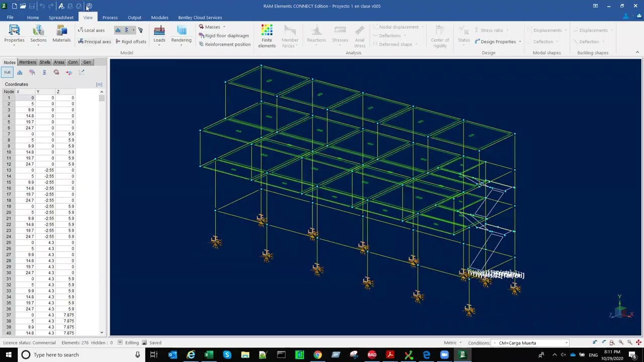This screenshot has height=362, width=644.
Task: Click the Open file quick-access icon
Action: pos(23,6)
